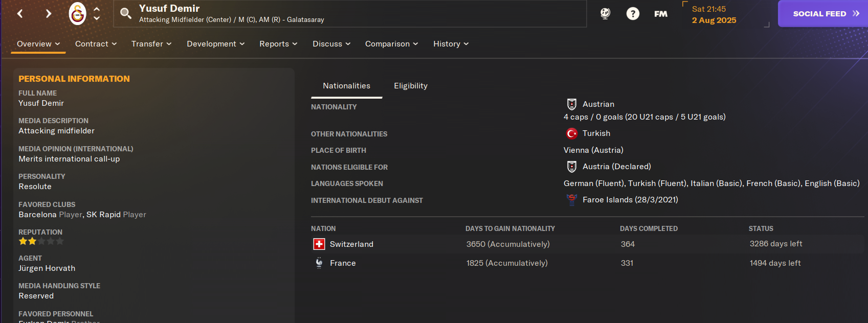Click the reputation star rating
The image size is (868, 323).
click(x=41, y=241)
